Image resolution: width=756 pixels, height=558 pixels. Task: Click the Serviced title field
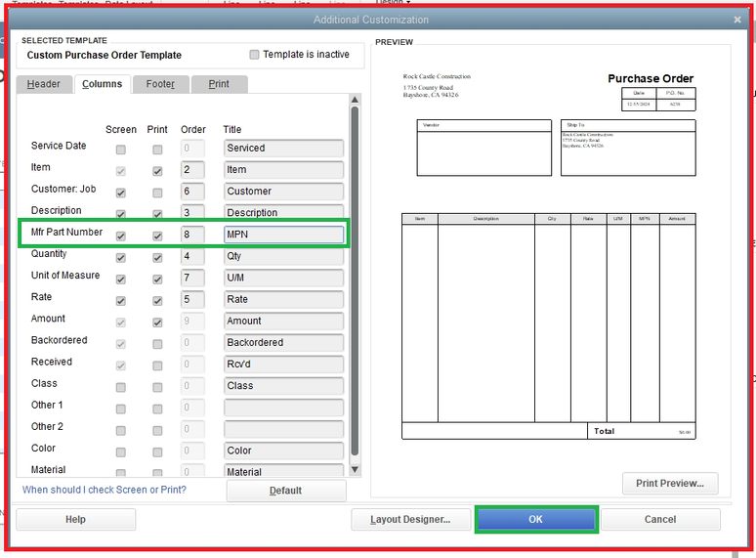pos(284,149)
